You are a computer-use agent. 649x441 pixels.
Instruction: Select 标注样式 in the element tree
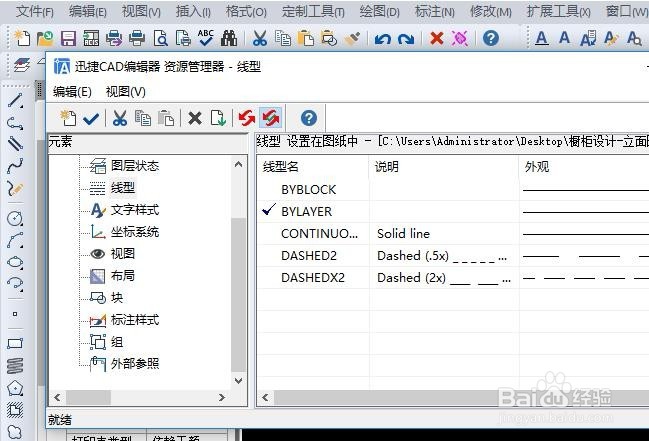[x=135, y=320]
